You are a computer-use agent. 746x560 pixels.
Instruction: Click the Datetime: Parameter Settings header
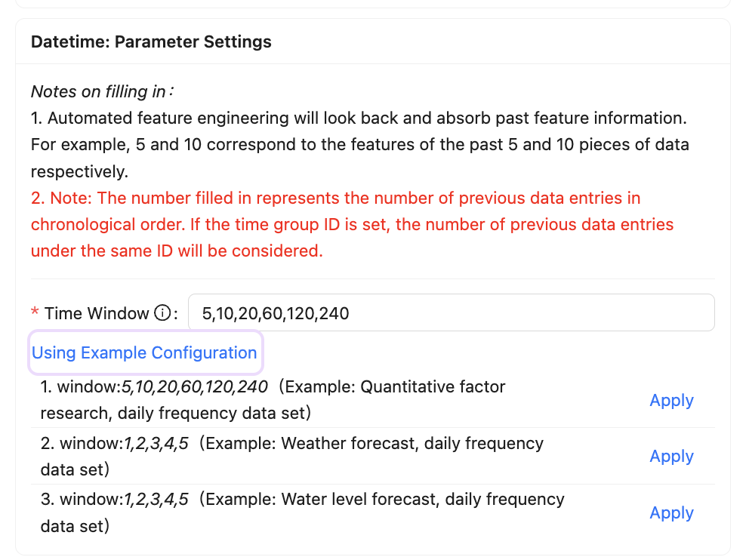click(151, 42)
